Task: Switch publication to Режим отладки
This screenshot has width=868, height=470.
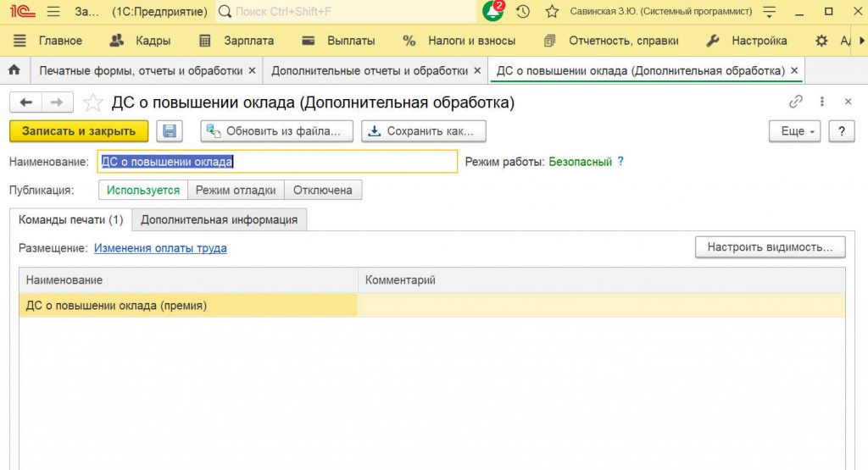Action: (236, 191)
